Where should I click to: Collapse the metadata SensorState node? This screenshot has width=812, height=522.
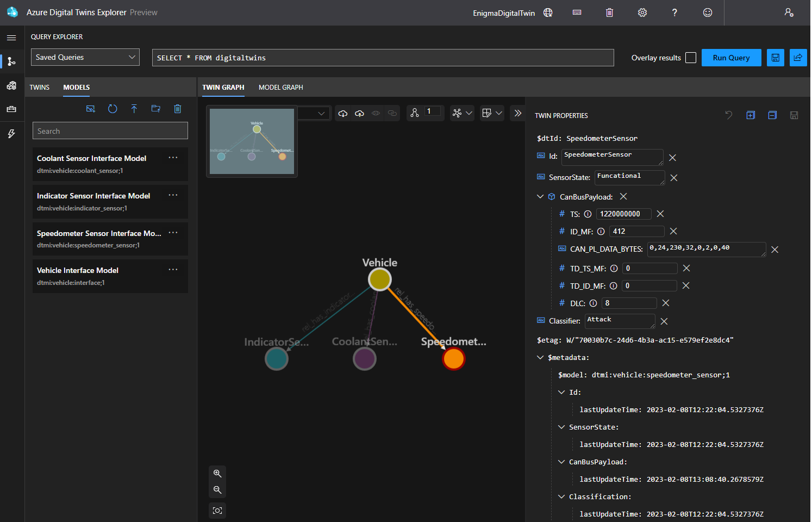pyautogui.click(x=561, y=427)
